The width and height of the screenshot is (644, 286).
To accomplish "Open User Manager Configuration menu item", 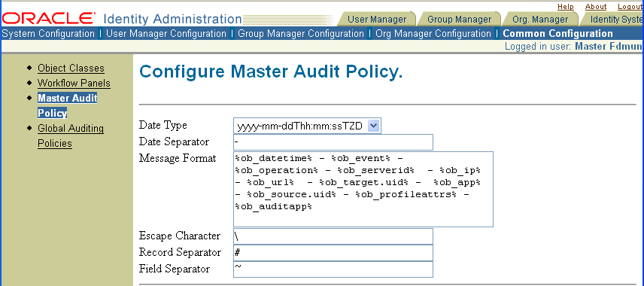I will pos(166,34).
